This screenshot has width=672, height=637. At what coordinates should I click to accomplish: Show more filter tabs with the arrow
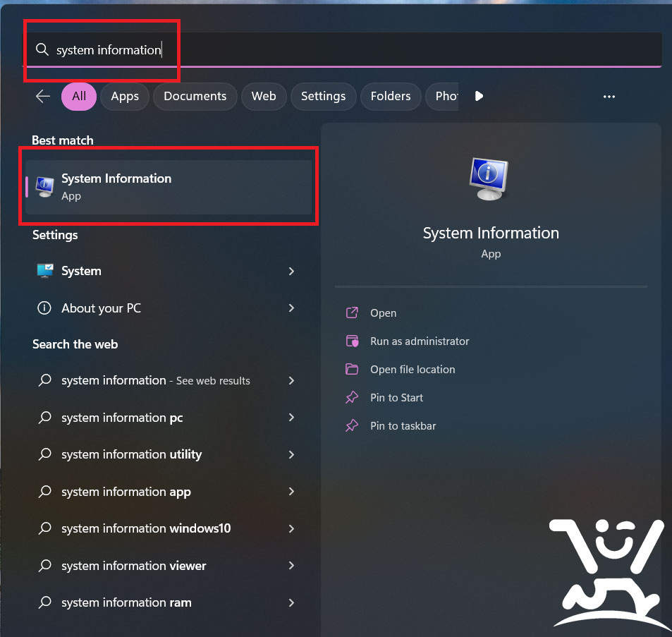[x=479, y=96]
